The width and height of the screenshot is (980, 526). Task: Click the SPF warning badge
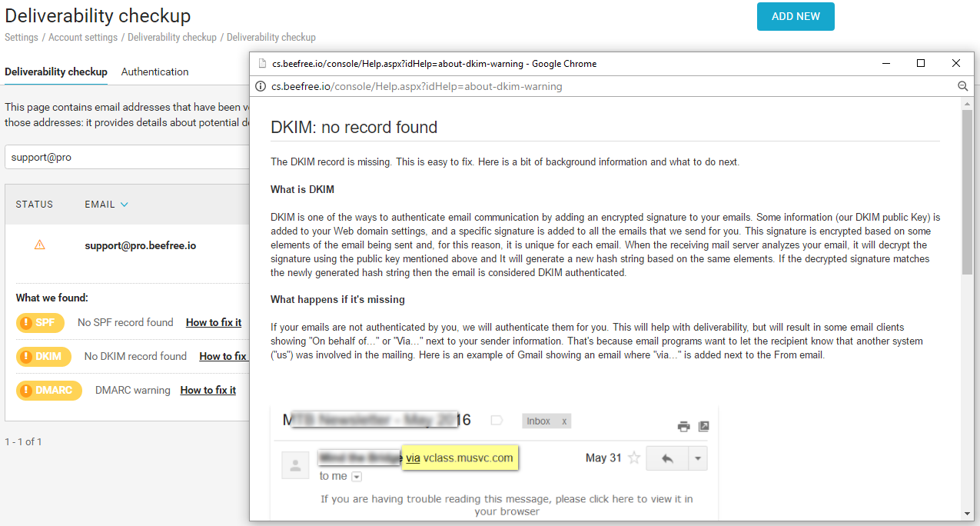tap(40, 323)
